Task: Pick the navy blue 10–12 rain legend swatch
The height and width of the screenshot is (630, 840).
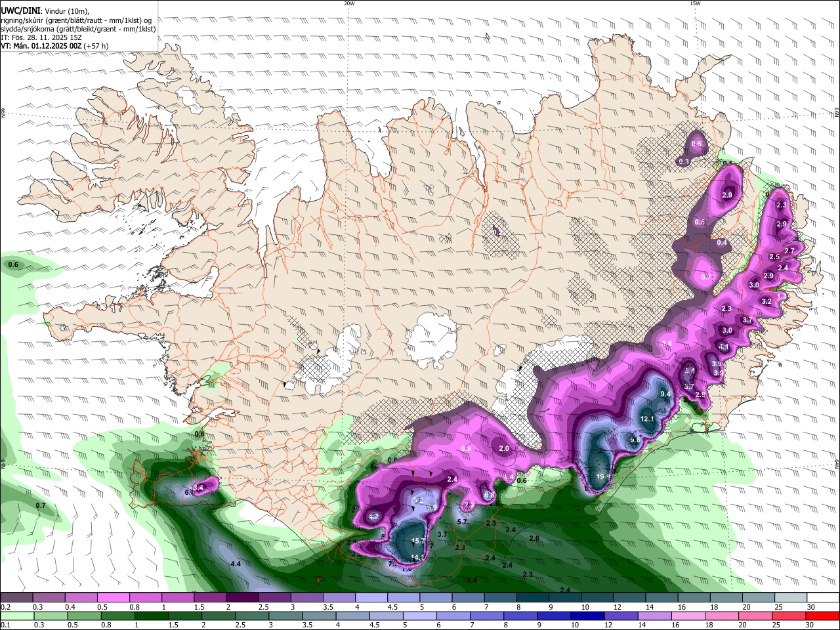Action: click(x=588, y=616)
